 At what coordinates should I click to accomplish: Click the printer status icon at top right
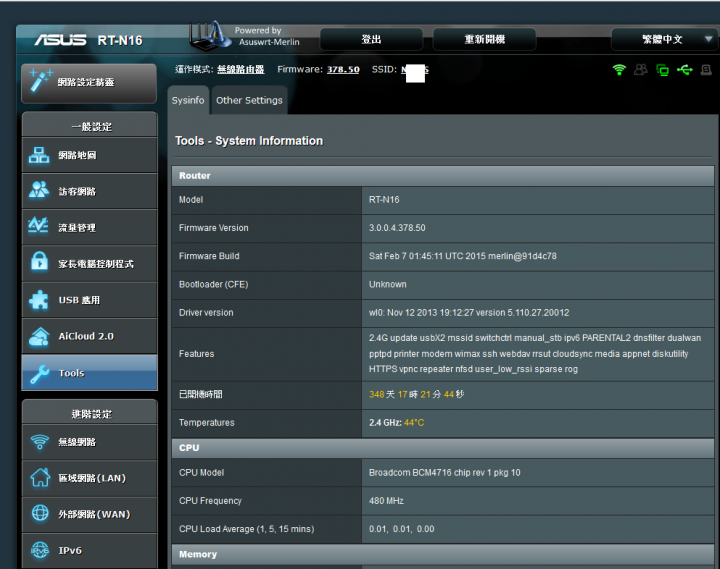(706, 70)
